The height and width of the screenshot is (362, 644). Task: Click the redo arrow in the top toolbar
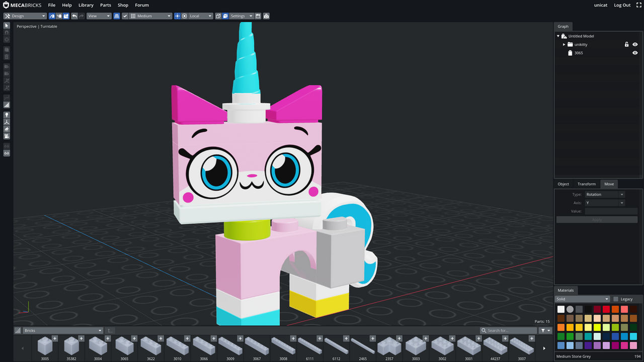(x=82, y=16)
